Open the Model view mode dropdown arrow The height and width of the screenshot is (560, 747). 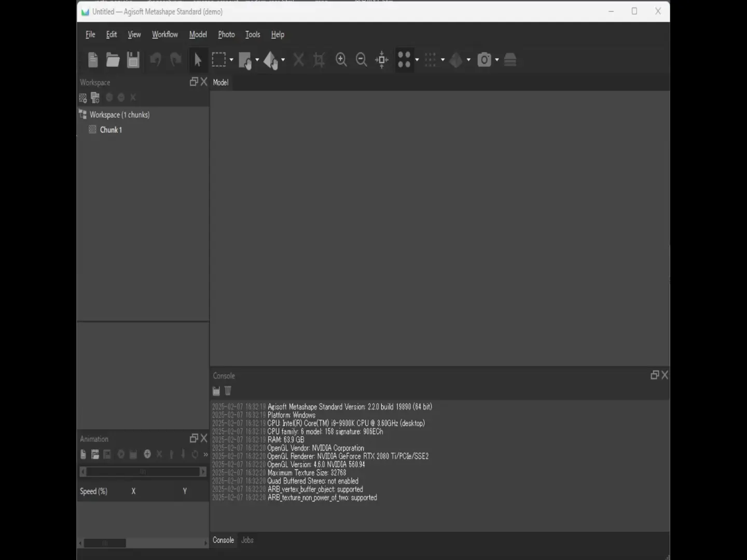468,60
